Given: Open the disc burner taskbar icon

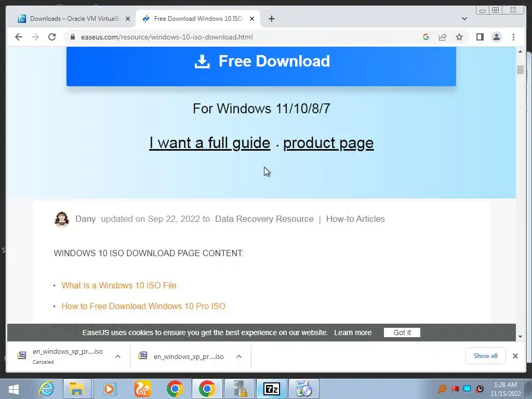Looking at the screenshot, I should tap(304, 389).
